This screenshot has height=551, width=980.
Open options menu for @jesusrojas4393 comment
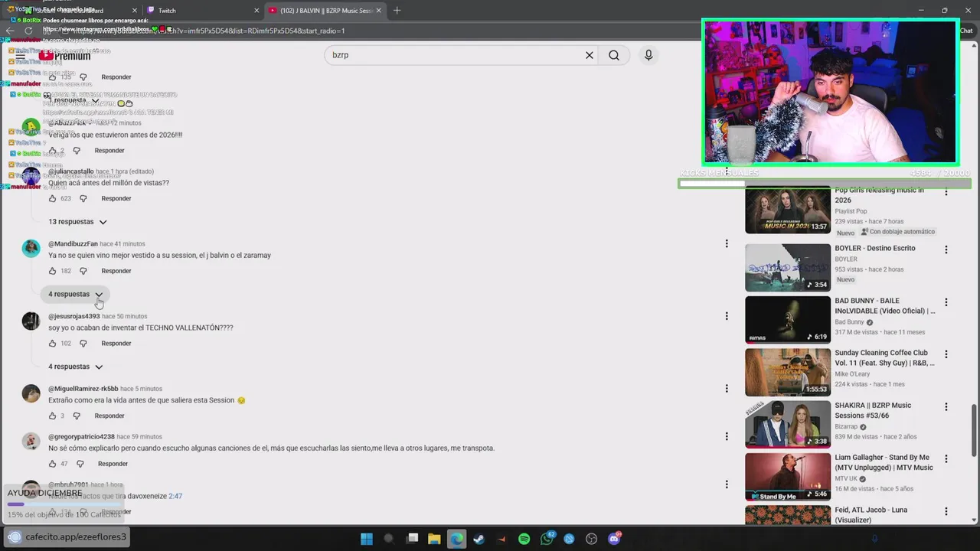(x=727, y=316)
